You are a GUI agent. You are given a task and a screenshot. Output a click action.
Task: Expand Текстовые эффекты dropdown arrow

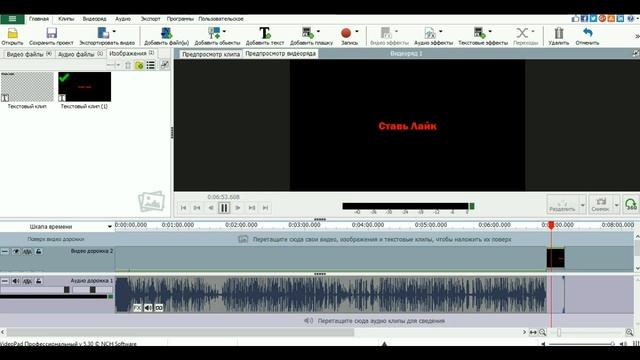(490, 31)
